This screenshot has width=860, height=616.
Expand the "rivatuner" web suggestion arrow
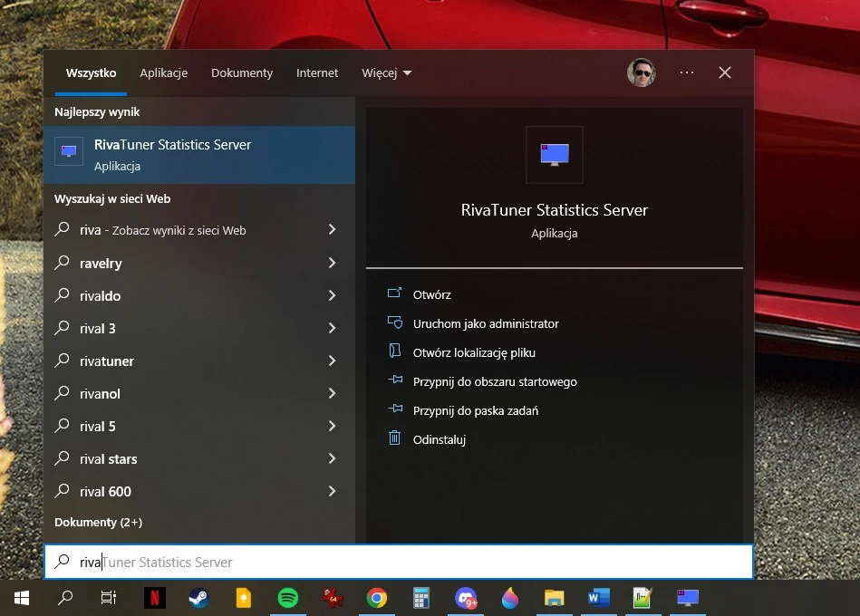pyautogui.click(x=332, y=361)
